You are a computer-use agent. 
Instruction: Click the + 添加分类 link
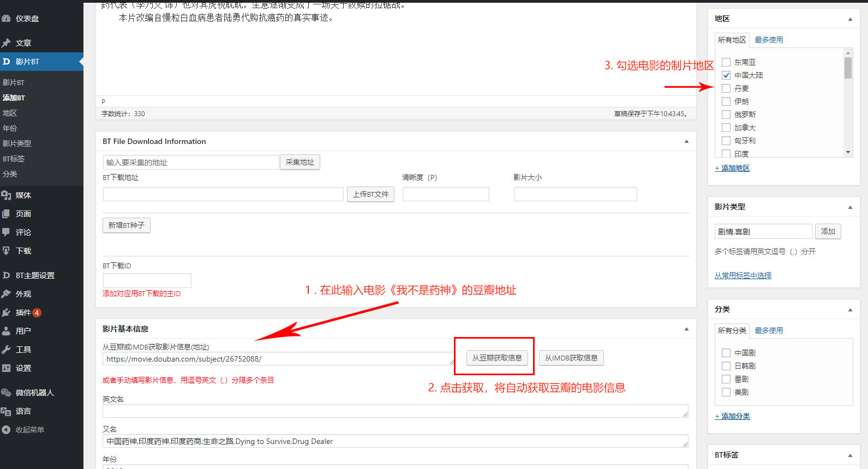[x=732, y=416]
